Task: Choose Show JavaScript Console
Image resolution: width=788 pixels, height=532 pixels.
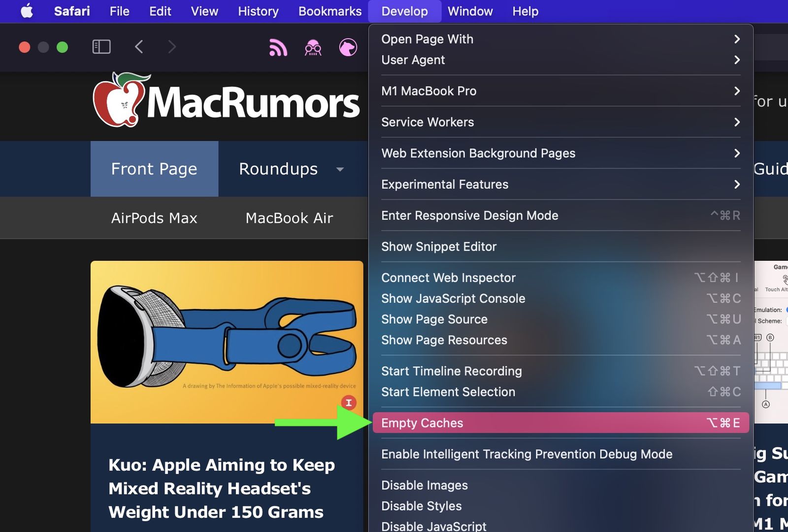Action: pyautogui.click(x=561, y=298)
